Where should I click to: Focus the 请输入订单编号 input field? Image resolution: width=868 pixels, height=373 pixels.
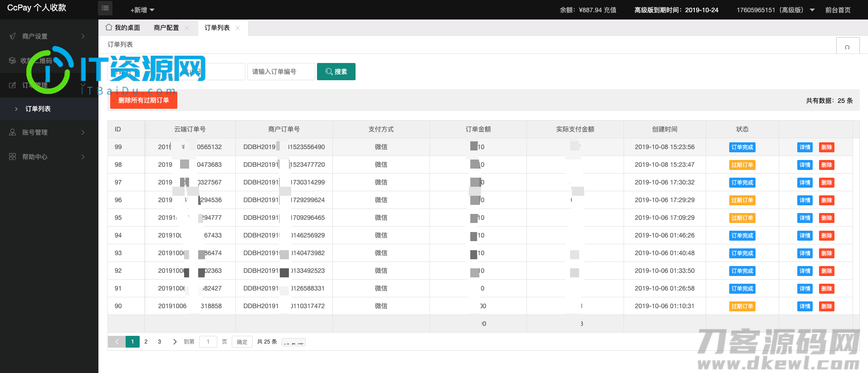pyautogui.click(x=281, y=72)
